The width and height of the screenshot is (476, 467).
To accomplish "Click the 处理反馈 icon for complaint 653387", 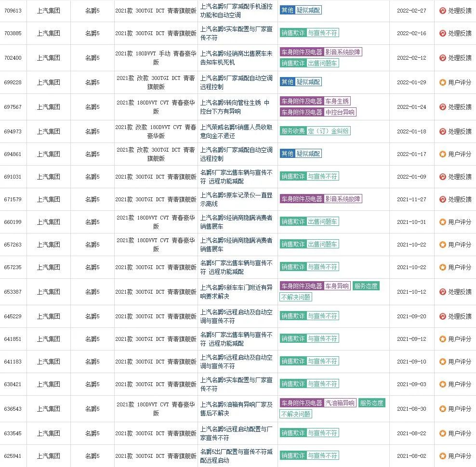I will (442, 291).
